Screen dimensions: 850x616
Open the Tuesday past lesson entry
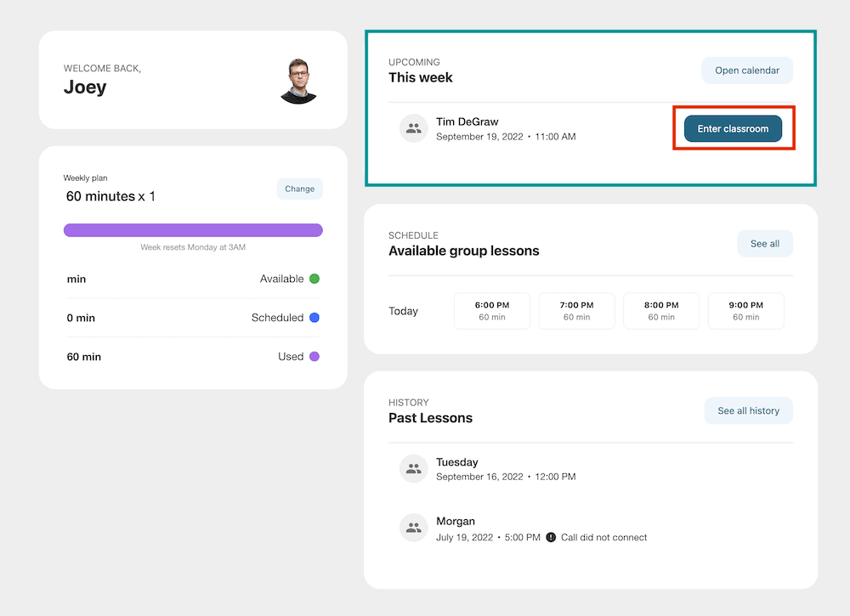(x=506, y=469)
